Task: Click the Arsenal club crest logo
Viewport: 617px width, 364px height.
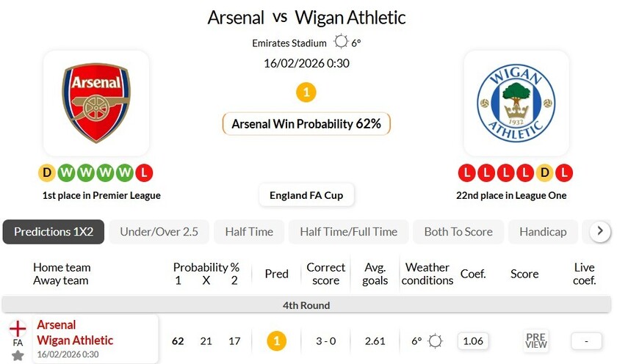Action: (x=96, y=103)
